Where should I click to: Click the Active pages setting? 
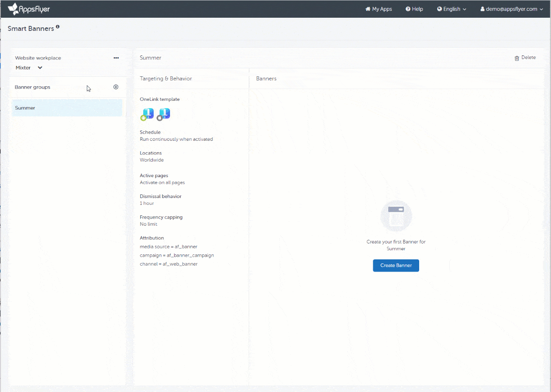(x=162, y=179)
